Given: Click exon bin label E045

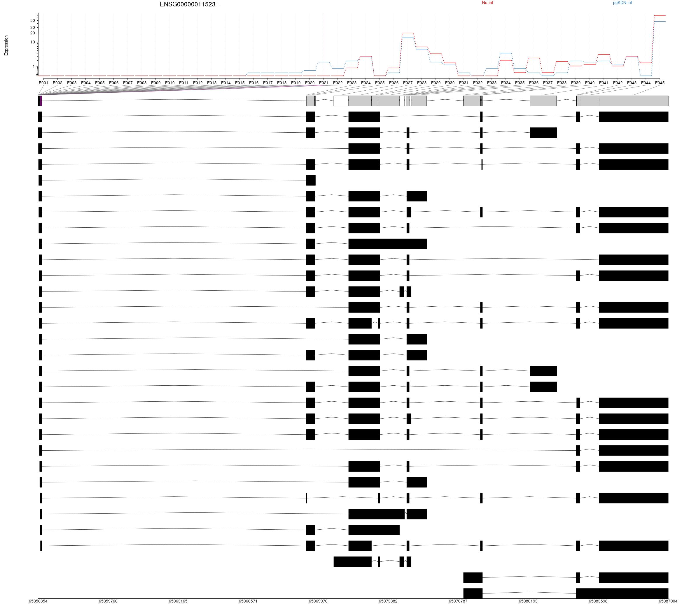Looking at the screenshot, I should (x=660, y=83).
